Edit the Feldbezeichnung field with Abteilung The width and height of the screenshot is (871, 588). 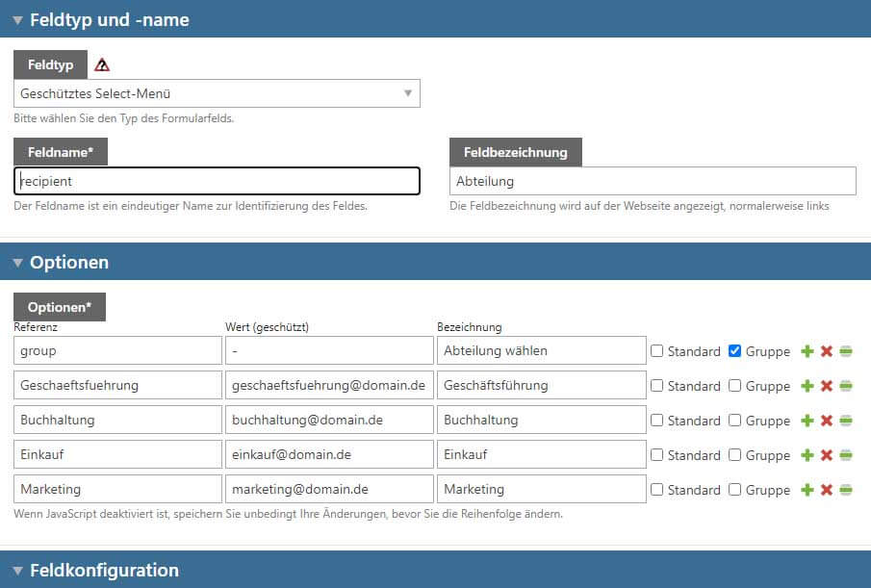pos(653,181)
